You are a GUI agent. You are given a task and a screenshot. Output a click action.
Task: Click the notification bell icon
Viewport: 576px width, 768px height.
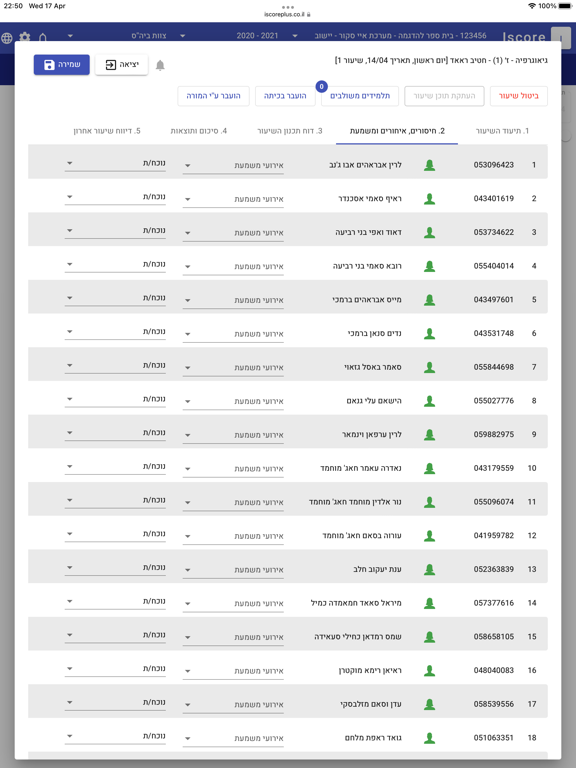[160, 65]
